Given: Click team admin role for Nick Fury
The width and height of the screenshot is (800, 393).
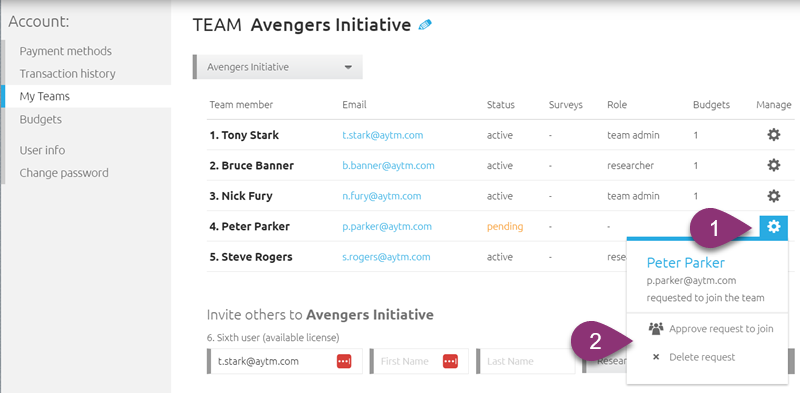Looking at the screenshot, I should 633,196.
